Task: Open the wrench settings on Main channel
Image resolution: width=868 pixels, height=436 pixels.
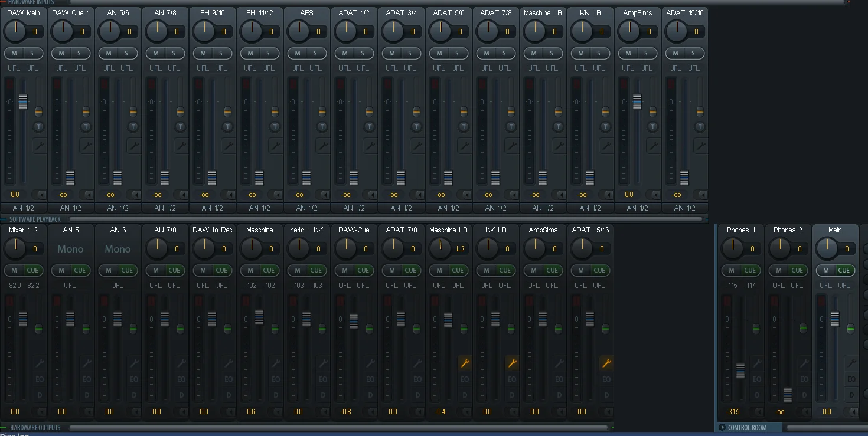Action: [x=851, y=363]
